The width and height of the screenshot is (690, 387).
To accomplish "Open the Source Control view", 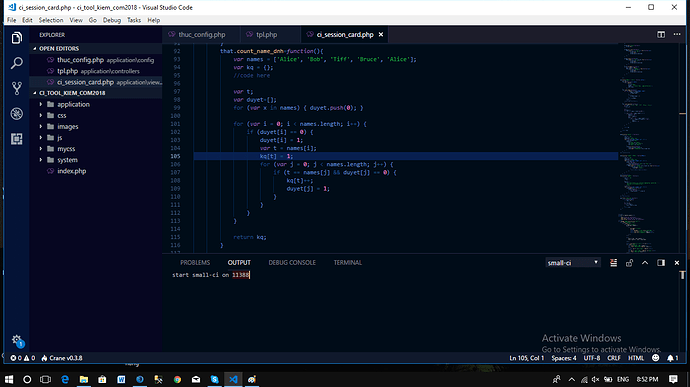I will [17, 88].
